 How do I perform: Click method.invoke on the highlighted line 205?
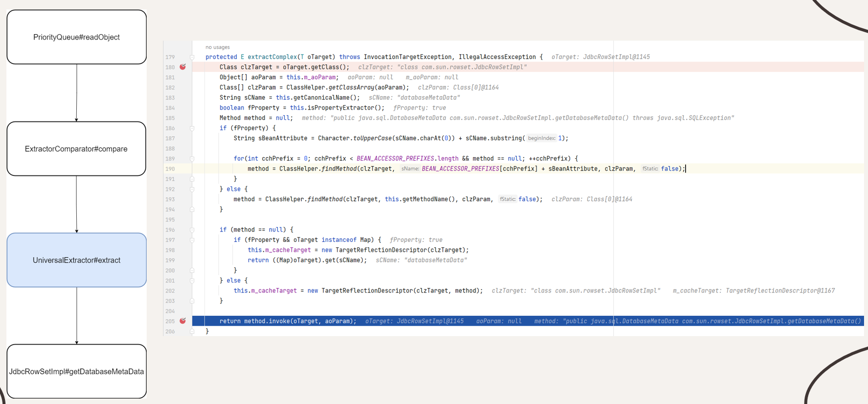(x=267, y=321)
